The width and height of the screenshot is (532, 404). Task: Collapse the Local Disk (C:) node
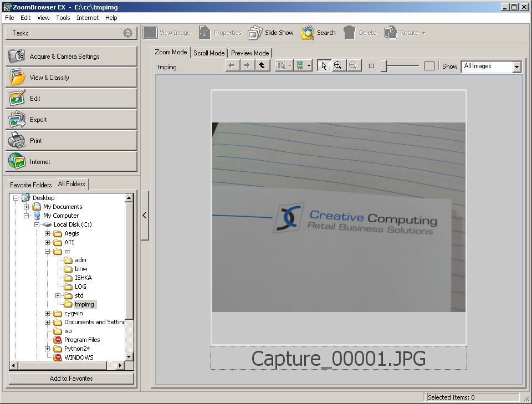pos(37,224)
